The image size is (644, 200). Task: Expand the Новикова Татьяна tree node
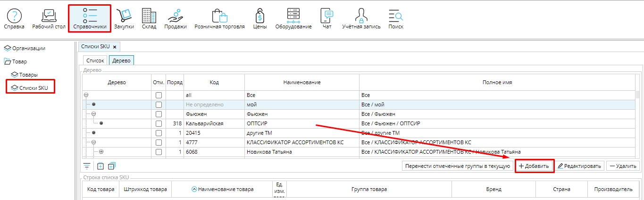click(101, 152)
